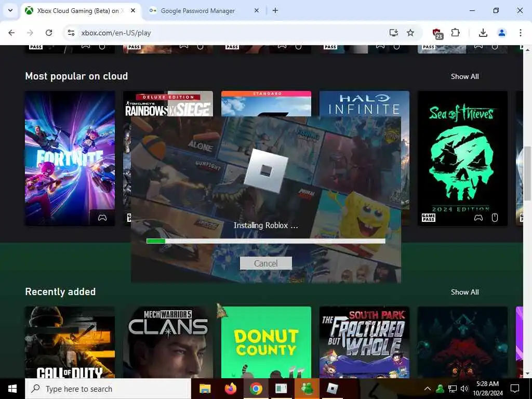Open the Roblox installer taskbar icon

[x=332, y=389]
